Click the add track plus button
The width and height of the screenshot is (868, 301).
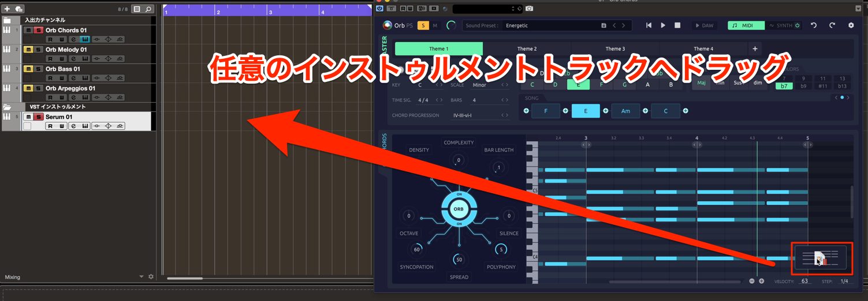tap(7, 9)
